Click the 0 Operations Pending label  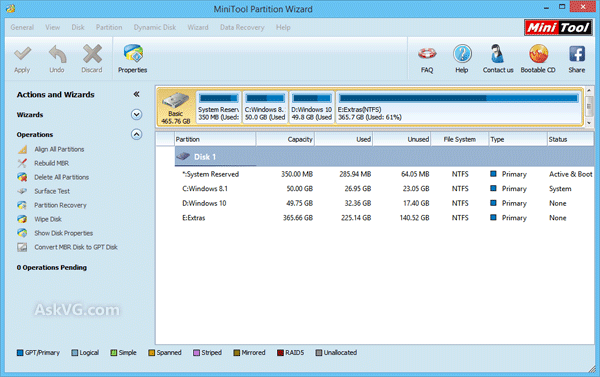pos(52,268)
